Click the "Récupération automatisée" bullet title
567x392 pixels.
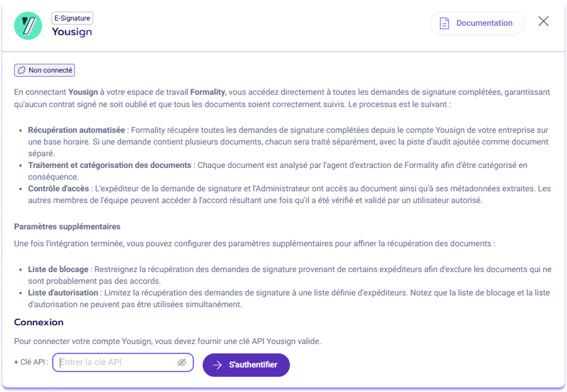coord(76,130)
